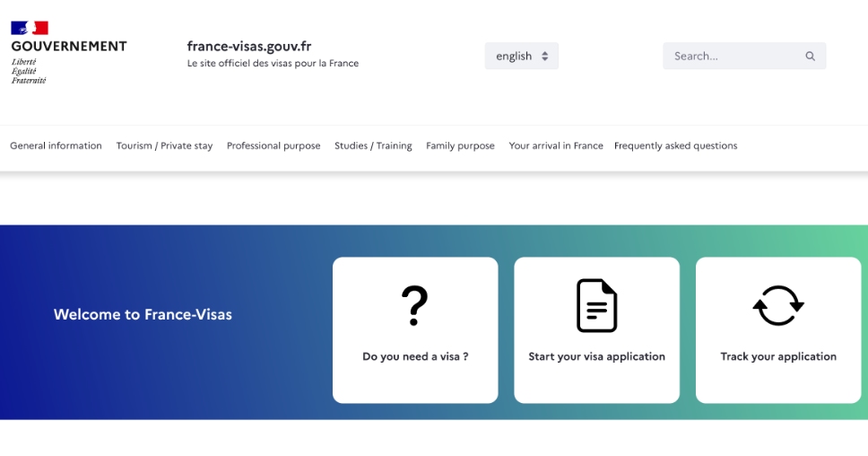Open the General information menu
Viewport: 868px width, 456px height.
[56, 145]
